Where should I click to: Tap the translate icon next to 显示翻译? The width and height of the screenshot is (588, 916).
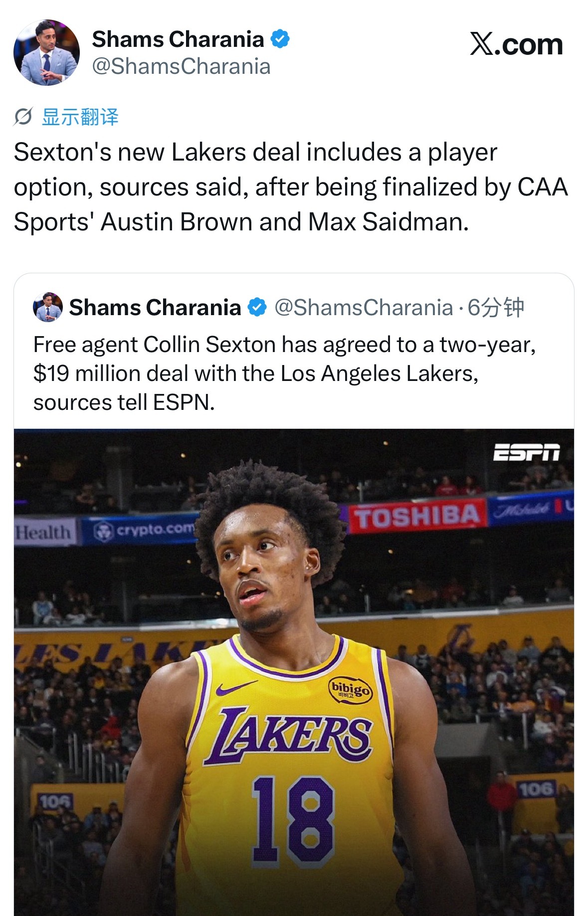point(23,117)
